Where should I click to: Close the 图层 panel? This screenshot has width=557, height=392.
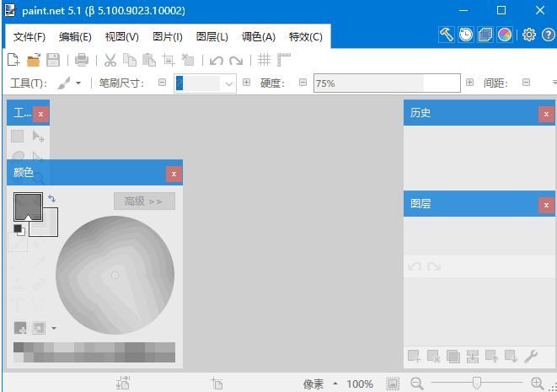coord(546,205)
